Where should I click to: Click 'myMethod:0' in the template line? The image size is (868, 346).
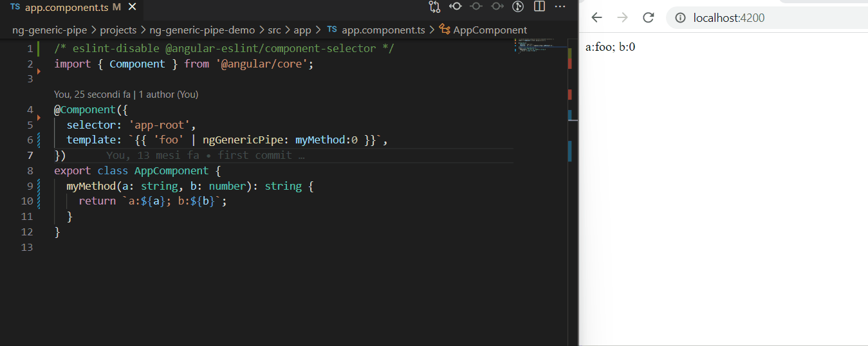(326, 140)
